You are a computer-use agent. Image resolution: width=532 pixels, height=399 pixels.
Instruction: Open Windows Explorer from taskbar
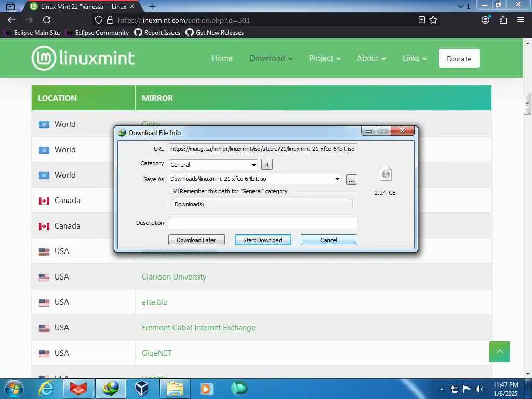pos(175,389)
